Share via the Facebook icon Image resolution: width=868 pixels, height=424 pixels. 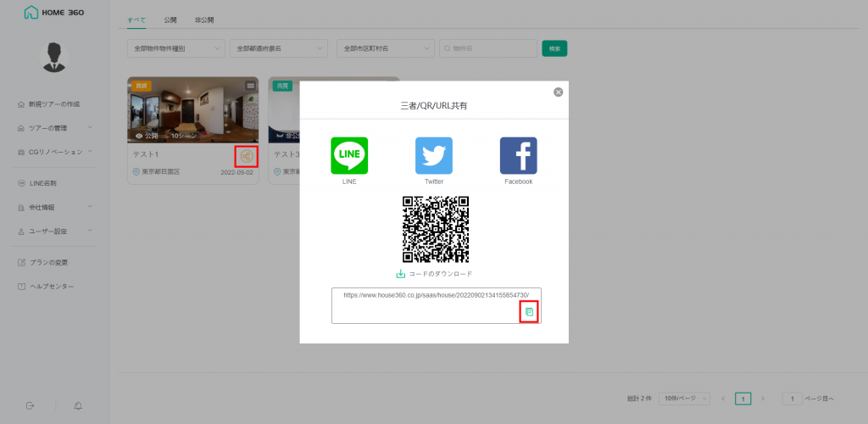[x=518, y=156]
